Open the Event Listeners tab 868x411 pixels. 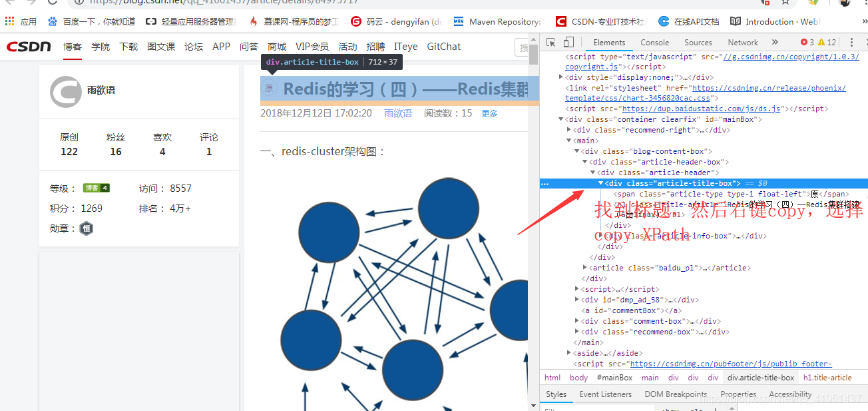(x=606, y=394)
